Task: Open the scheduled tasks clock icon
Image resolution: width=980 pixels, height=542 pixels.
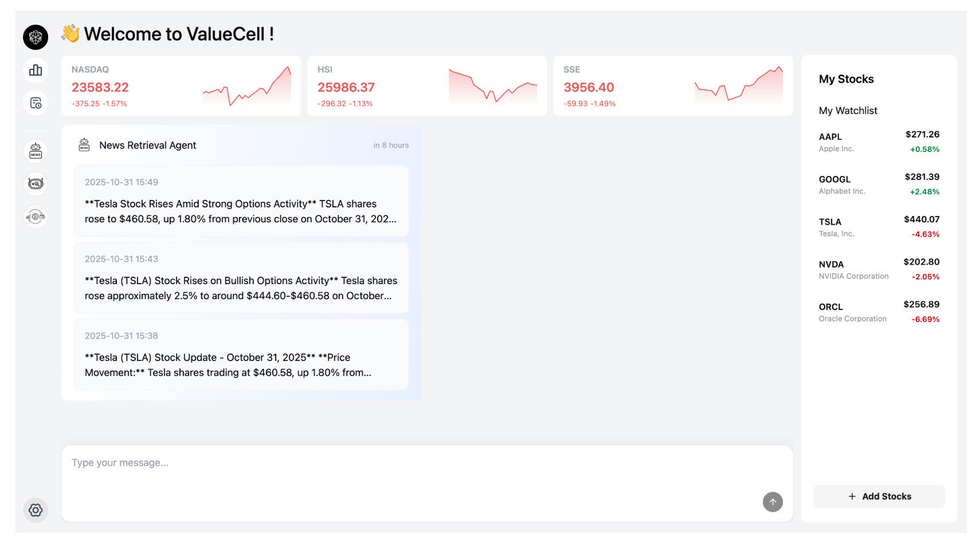Action: (x=36, y=103)
